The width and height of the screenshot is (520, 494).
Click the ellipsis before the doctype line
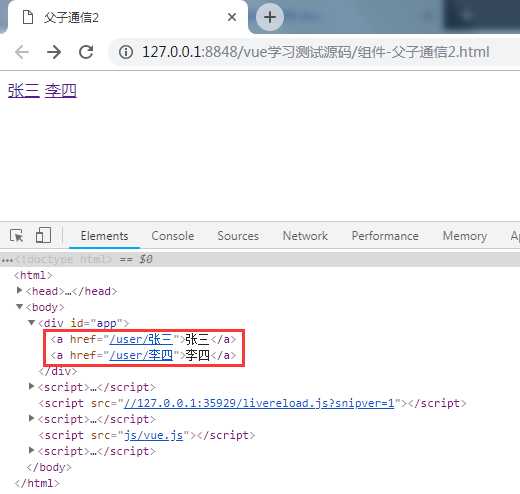pyautogui.click(x=7, y=260)
